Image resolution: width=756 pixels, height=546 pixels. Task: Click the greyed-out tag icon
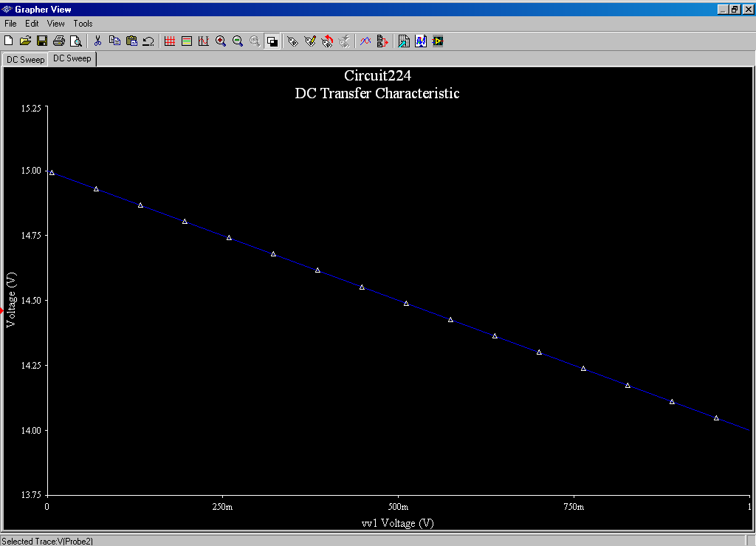click(344, 41)
